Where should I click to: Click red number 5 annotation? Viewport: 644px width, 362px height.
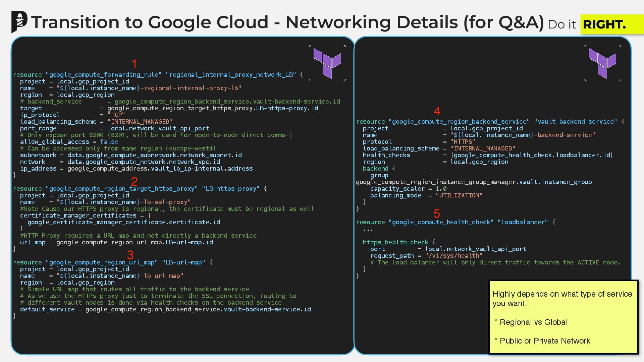437,214
